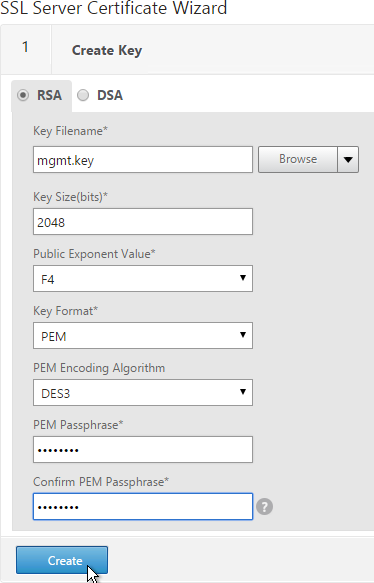Open the Public Exponent Value dropdown
The image size is (374, 583).
143,278
